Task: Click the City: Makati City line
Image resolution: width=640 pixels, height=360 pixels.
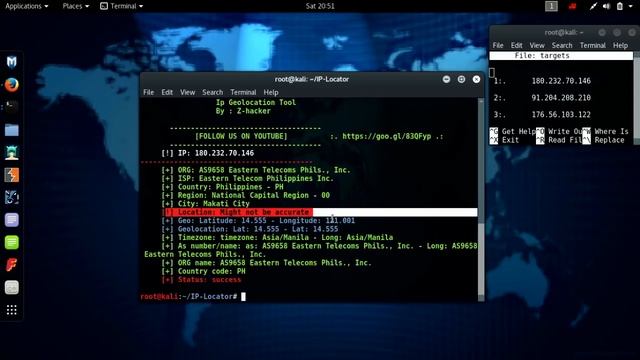Action: click(x=205, y=204)
